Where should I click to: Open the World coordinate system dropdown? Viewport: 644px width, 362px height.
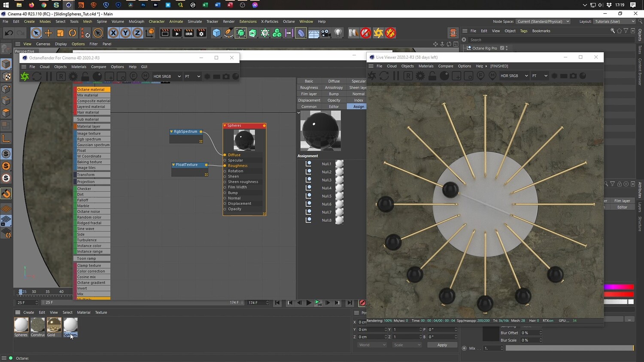(x=372, y=345)
